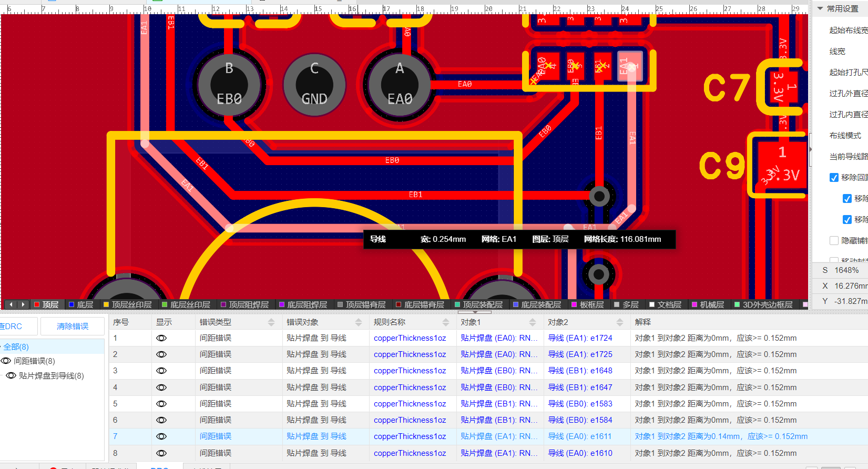Sort by 规则名称 column arrows

pos(446,322)
